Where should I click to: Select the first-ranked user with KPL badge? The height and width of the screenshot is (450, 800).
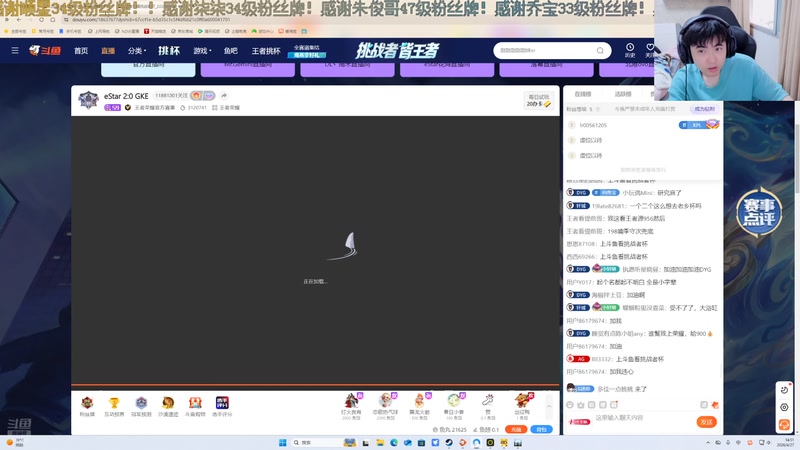(x=643, y=125)
